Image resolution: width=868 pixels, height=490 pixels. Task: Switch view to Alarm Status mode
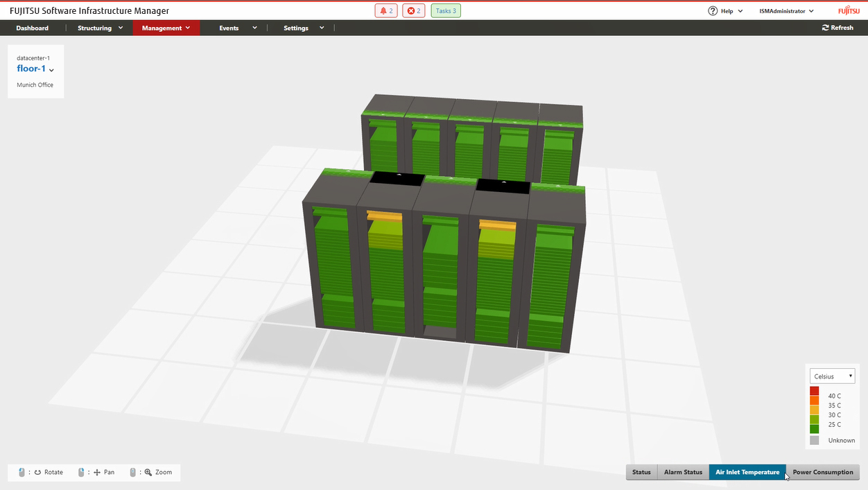683,472
